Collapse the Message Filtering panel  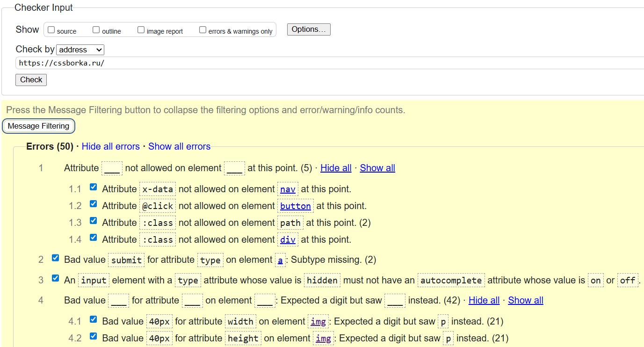pyautogui.click(x=38, y=126)
